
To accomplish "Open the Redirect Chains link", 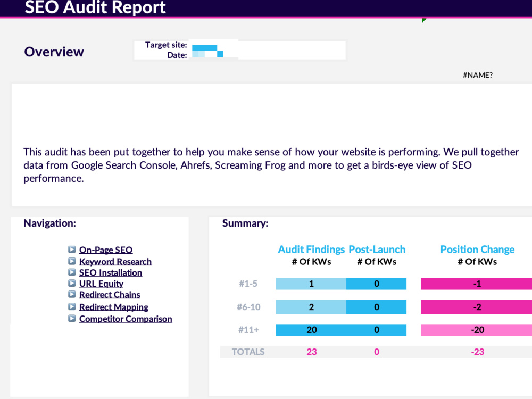I will tap(110, 295).
